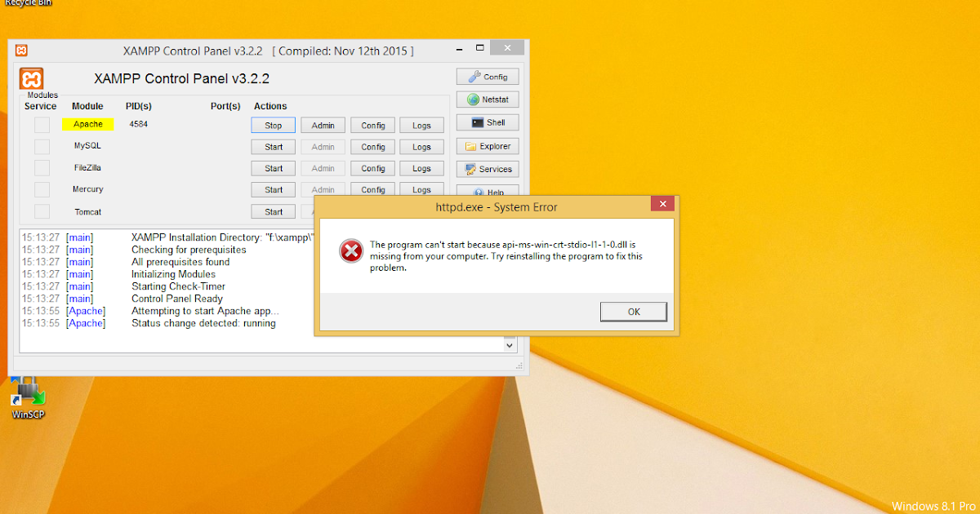The height and width of the screenshot is (514, 980).
Task: Launch the Shell button
Action: (487, 122)
